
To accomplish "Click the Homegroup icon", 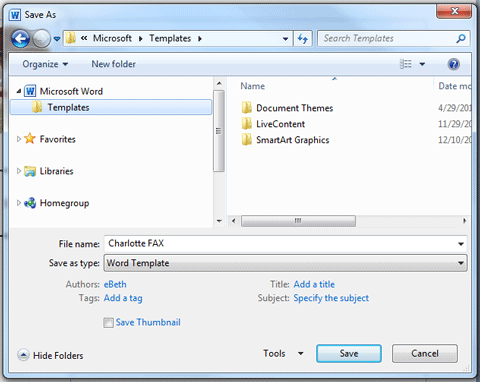I will pos(30,203).
